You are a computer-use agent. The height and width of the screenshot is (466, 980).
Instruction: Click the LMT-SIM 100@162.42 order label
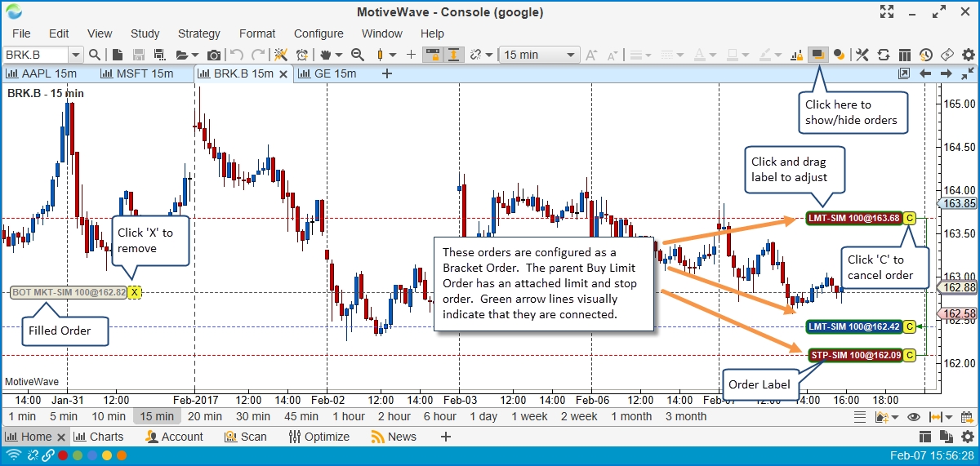click(x=853, y=326)
